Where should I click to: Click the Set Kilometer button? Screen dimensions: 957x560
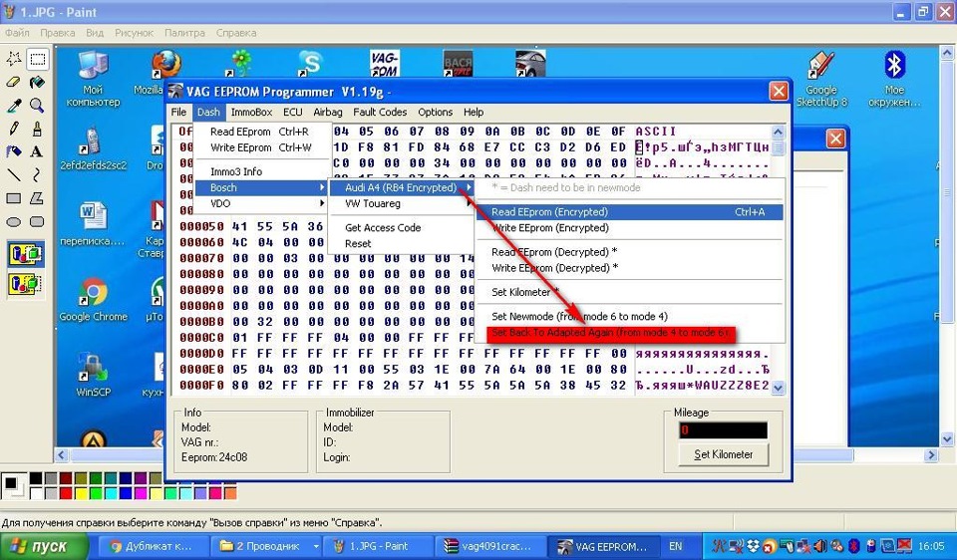(724, 454)
